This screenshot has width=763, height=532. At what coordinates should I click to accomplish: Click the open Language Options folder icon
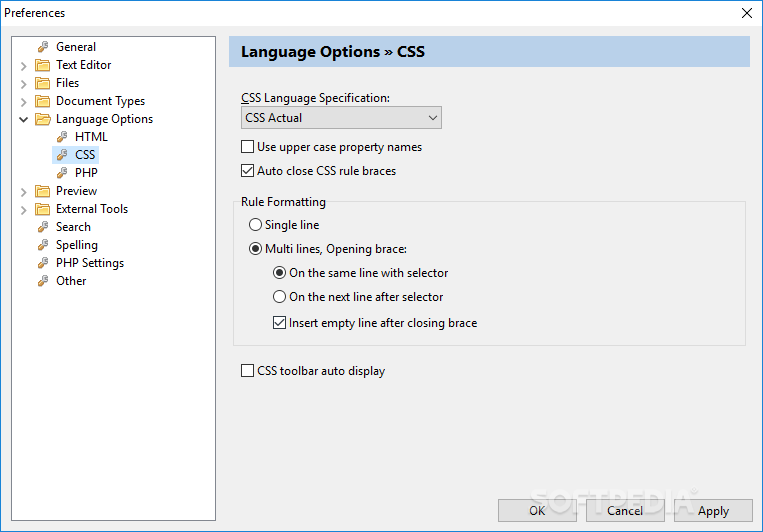pyautogui.click(x=43, y=119)
